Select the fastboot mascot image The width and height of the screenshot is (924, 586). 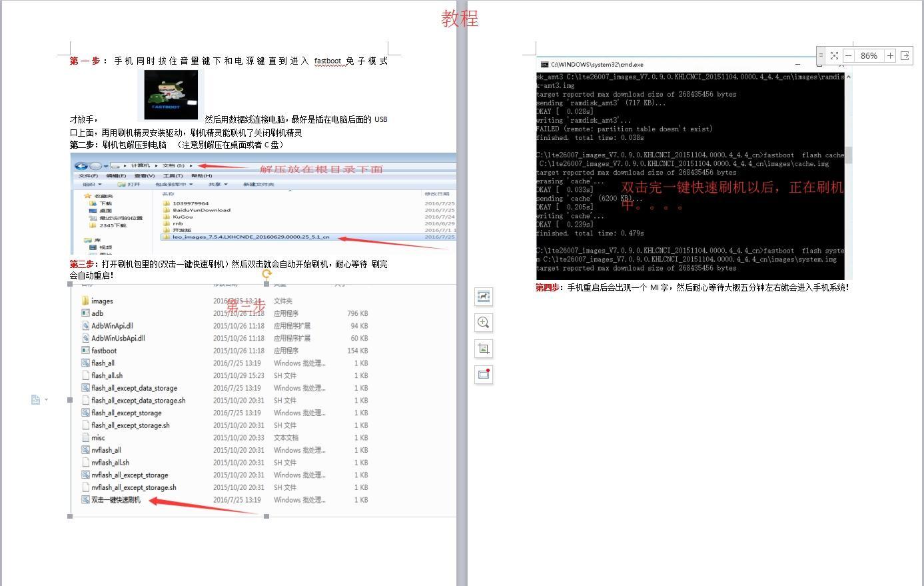[171, 94]
